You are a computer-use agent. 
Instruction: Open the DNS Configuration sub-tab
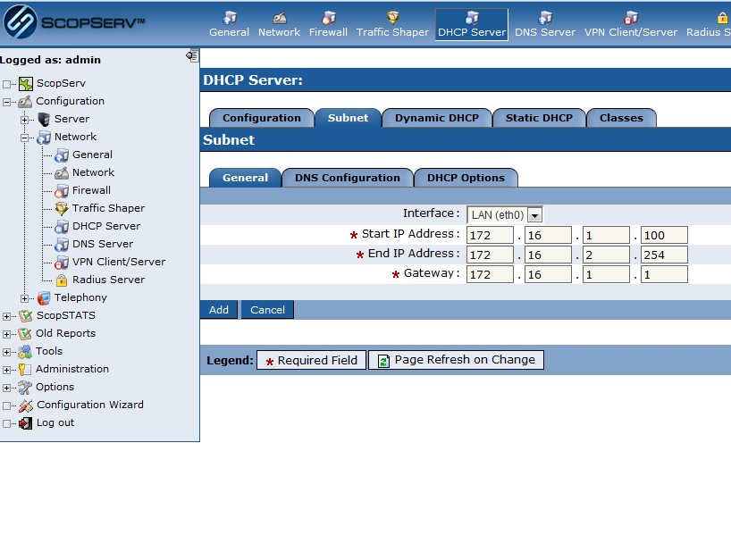(348, 178)
